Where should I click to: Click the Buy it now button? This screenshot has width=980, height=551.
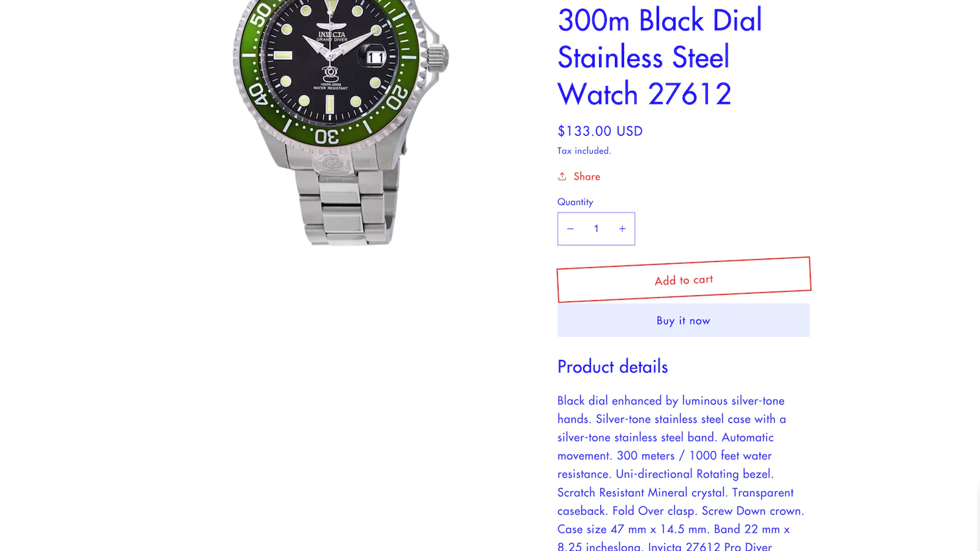click(x=684, y=320)
